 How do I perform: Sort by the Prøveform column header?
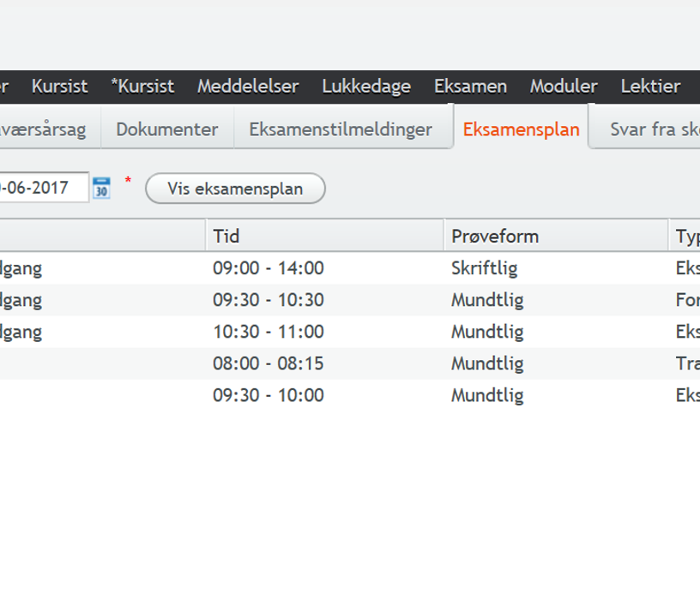point(556,236)
